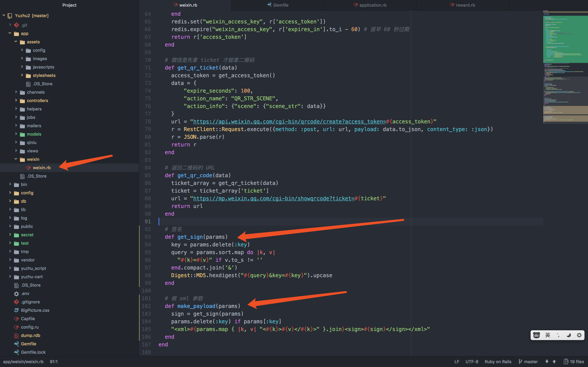Screen dimensions: 588x367
Task: Toggle the 英 language mode button
Action: click(x=548, y=335)
